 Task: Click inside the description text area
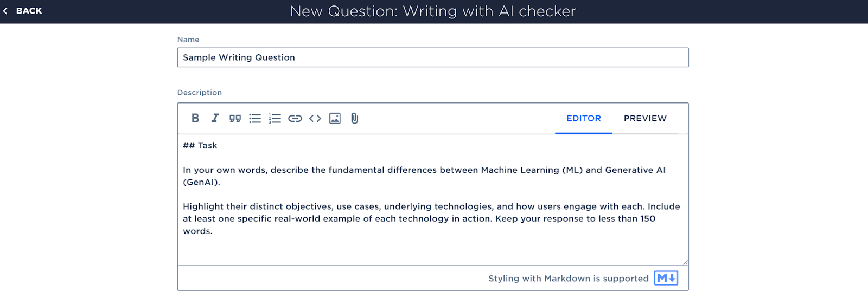coord(433,199)
